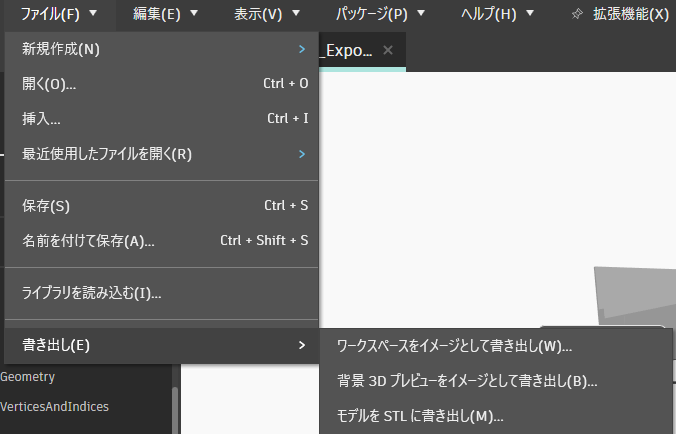Expand the 新規作成(N) submenu

[162, 49]
